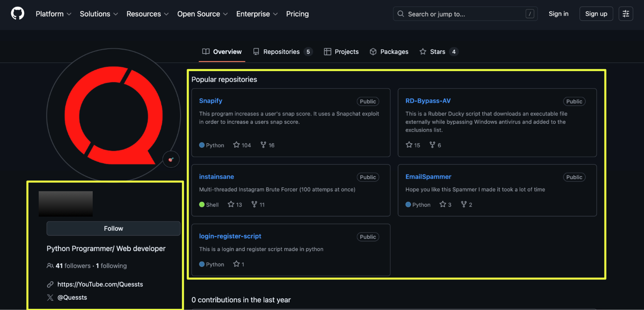This screenshot has height=310, width=644.
Task: Click the star icon on Snapify
Action: tap(237, 145)
